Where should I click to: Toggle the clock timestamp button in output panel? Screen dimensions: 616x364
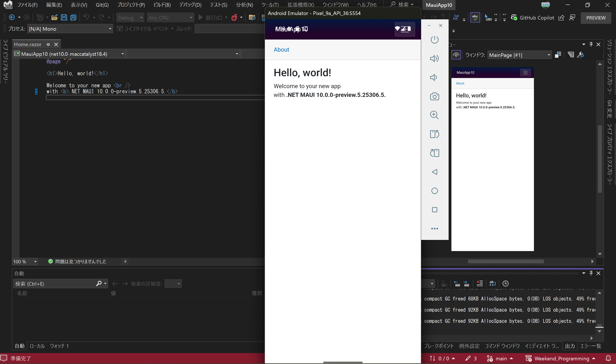tap(506, 284)
